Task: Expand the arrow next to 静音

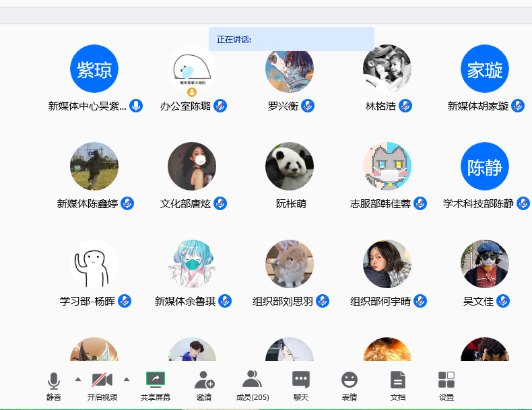Action: [78, 380]
